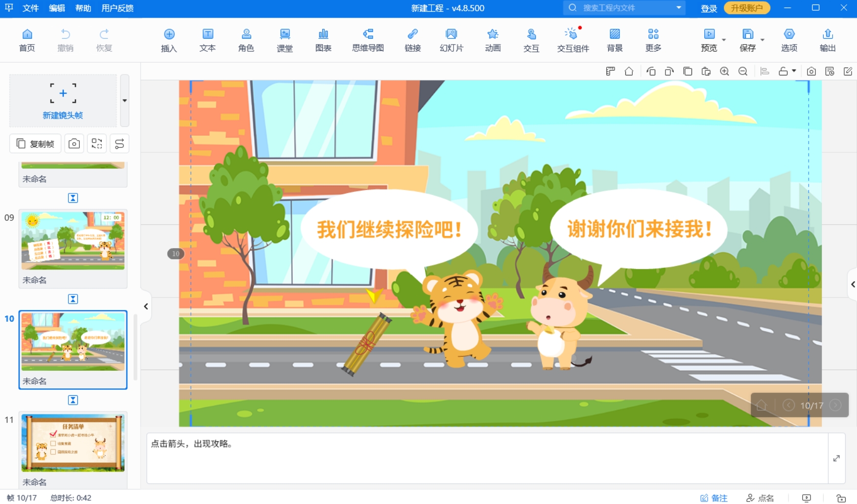This screenshot has height=504, width=857.
Task: Insert a 思维导图 mind map
Action: 368,39
